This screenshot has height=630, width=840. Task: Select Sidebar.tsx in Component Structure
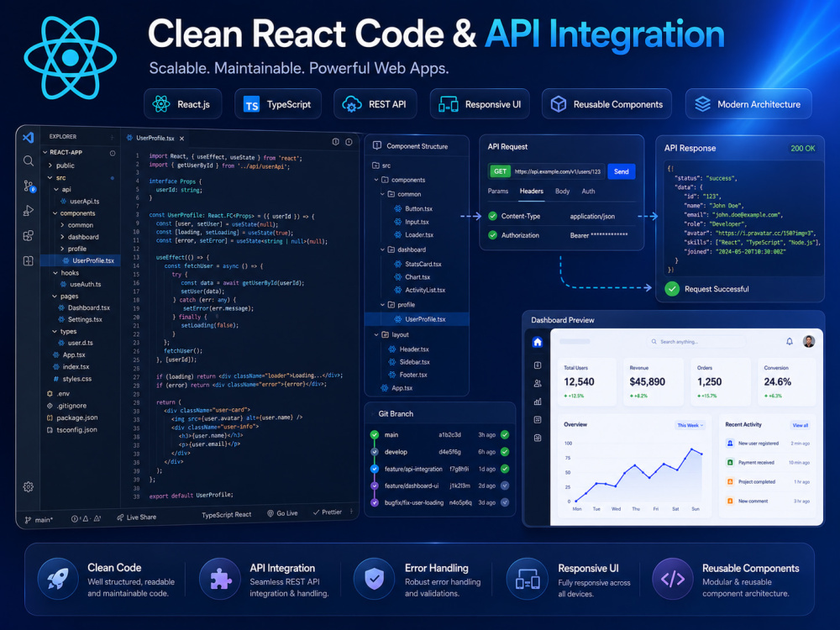[409, 362]
